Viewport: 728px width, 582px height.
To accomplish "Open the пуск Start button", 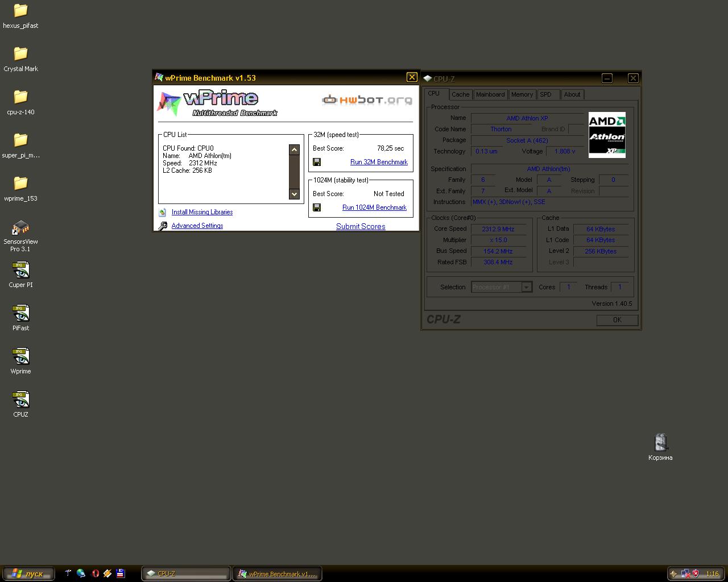I will pos(28,573).
